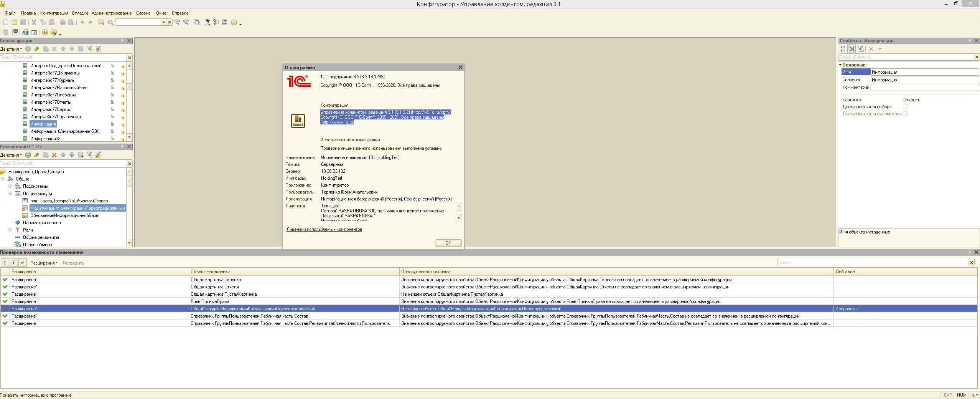Click 'Роль ПолныеПрава' cell in results table

294,301
